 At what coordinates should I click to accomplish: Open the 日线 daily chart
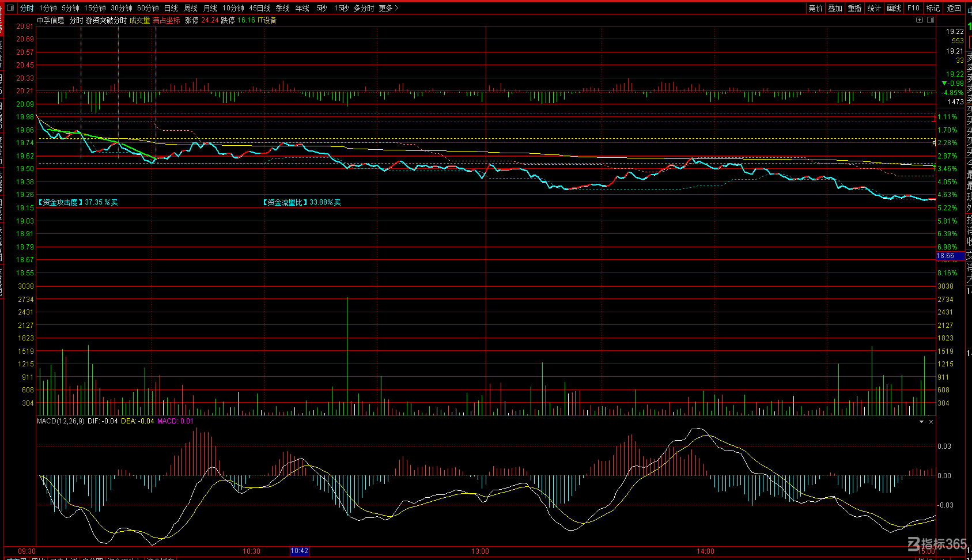click(171, 8)
